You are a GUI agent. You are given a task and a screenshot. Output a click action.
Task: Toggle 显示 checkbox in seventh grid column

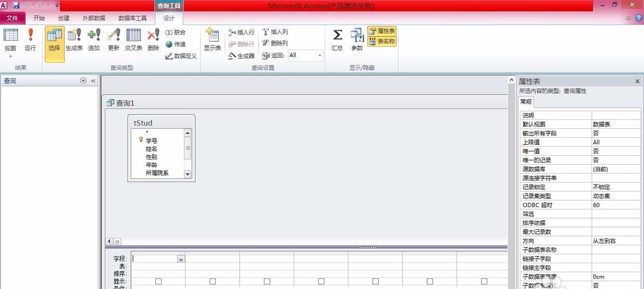pos(484,281)
